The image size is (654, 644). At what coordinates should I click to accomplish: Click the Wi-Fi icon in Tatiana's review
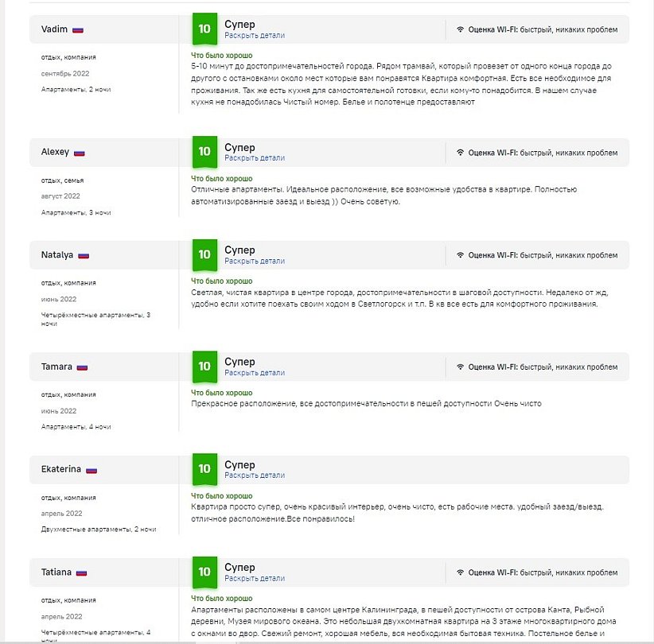click(460, 572)
